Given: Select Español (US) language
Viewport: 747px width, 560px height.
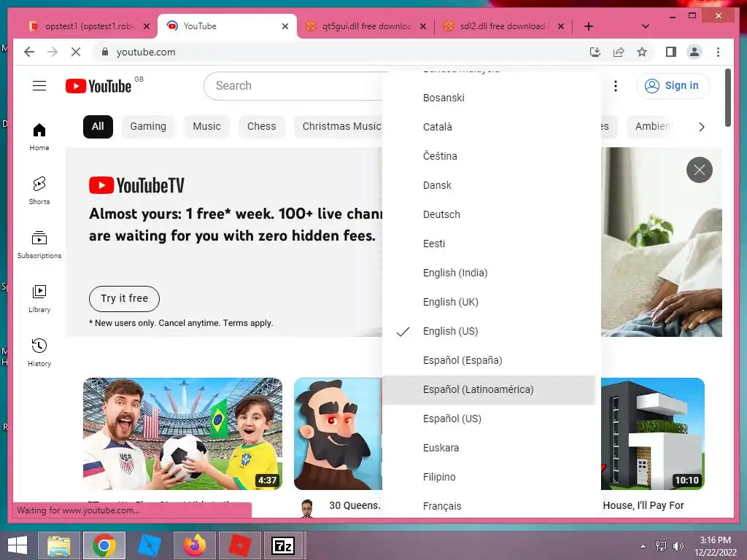Looking at the screenshot, I should 489,419.
